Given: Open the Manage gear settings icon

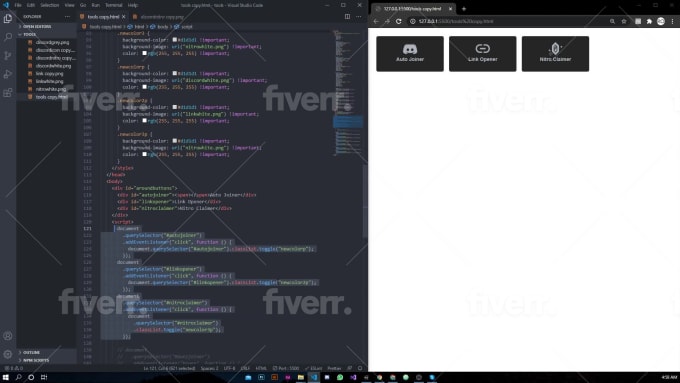Looking at the screenshot, I should coord(8,354).
